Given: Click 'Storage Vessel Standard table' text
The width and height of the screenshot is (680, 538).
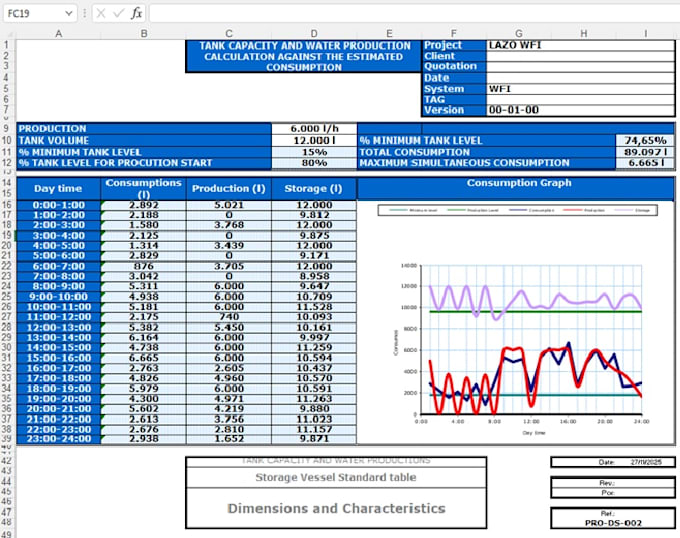Looking at the screenshot, I should [336, 477].
